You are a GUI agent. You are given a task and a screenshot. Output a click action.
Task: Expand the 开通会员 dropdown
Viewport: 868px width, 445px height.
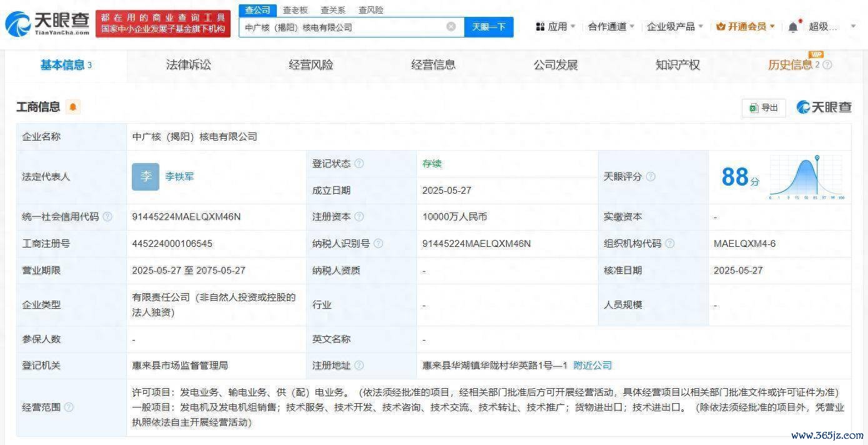pyautogui.click(x=772, y=27)
